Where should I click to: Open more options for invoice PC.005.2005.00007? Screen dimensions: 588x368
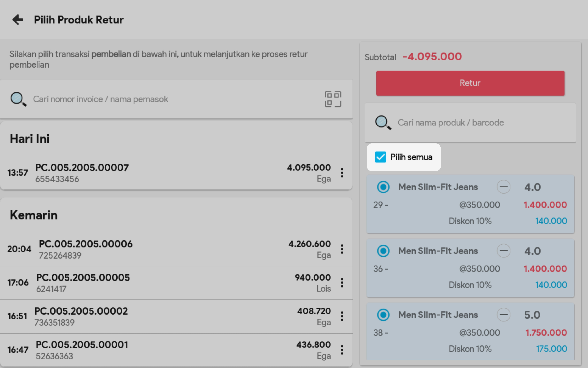click(x=342, y=173)
